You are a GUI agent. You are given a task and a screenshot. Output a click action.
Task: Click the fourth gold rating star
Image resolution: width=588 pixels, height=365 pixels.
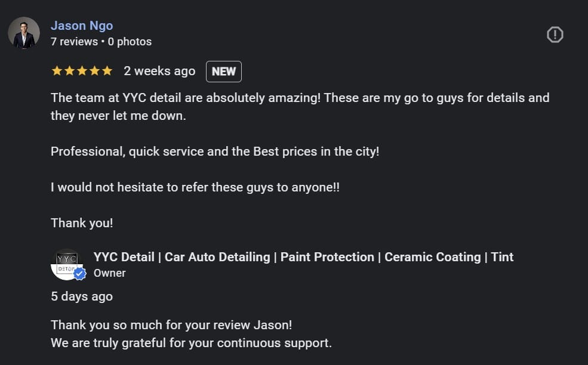point(94,71)
